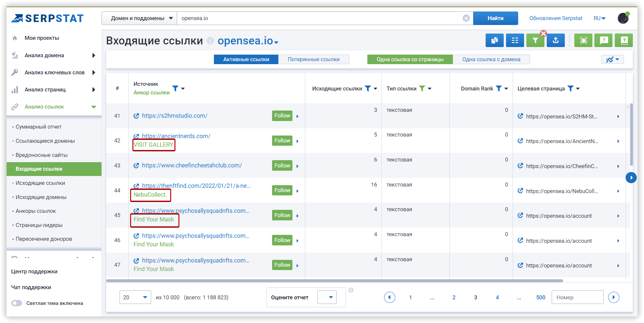Open external link icon for s2hmstudio.com
Image resolution: width=644 pixels, height=323 pixels.
(136, 116)
